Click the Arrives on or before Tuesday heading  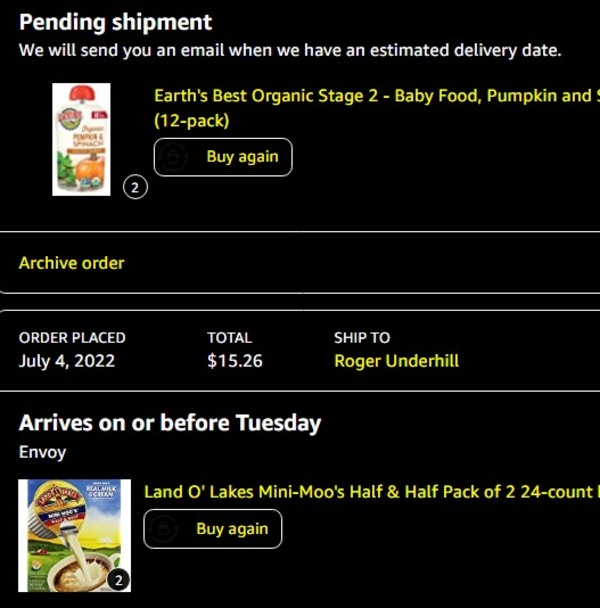pos(170,422)
